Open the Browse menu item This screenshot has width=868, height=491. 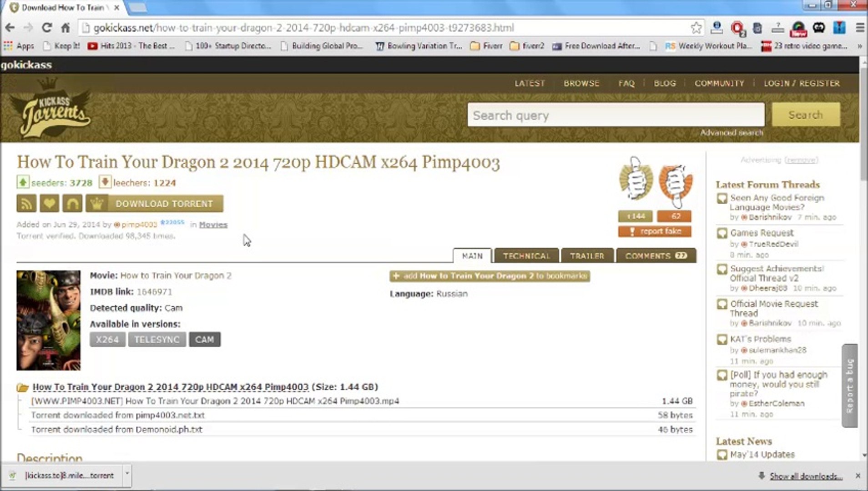point(581,84)
